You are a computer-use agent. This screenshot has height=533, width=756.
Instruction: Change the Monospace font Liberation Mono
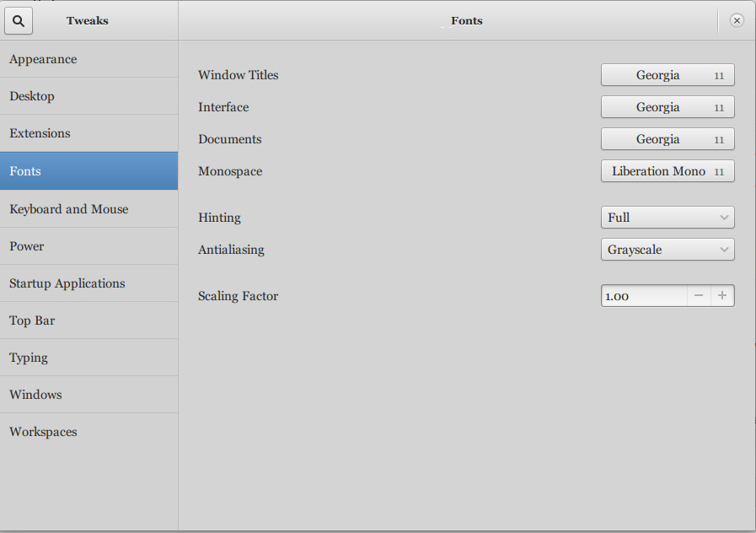point(668,170)
